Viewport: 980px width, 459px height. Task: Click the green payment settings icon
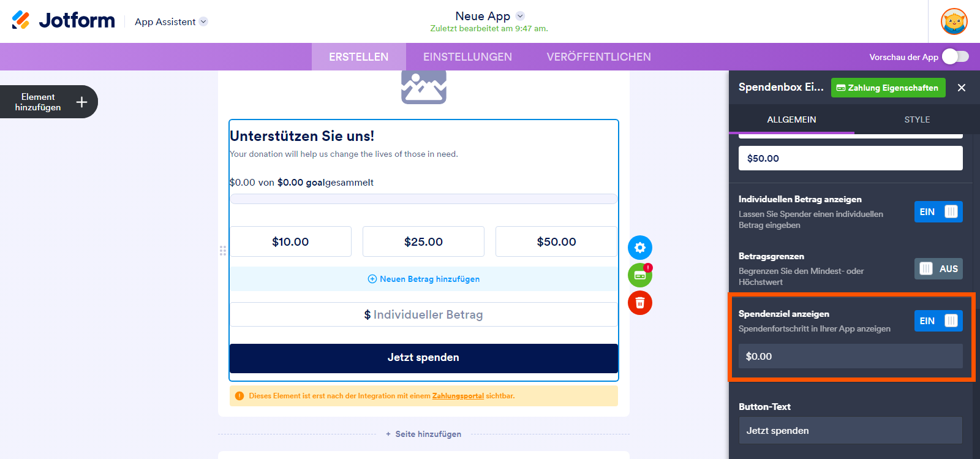(639, 275)
